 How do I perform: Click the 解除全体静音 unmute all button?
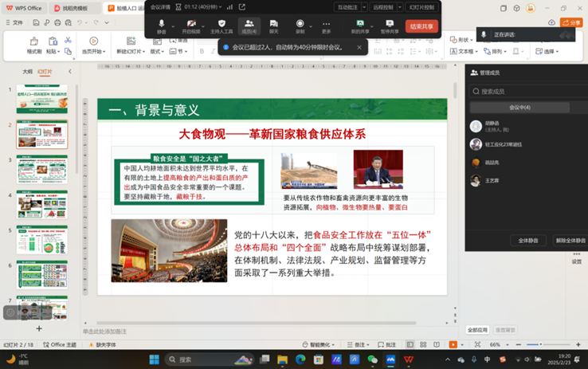(570, 240)
